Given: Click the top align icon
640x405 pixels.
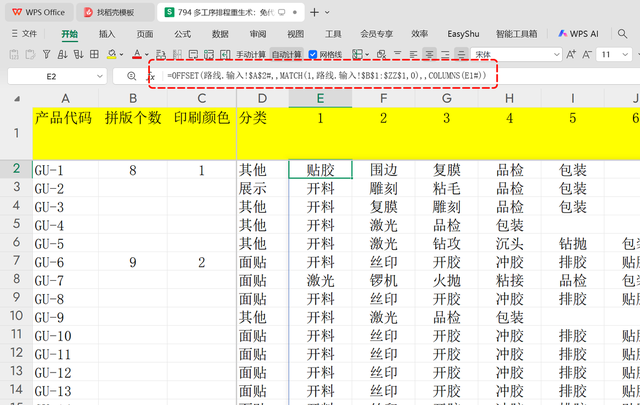Looking at the screenshot, I should 398,54.
